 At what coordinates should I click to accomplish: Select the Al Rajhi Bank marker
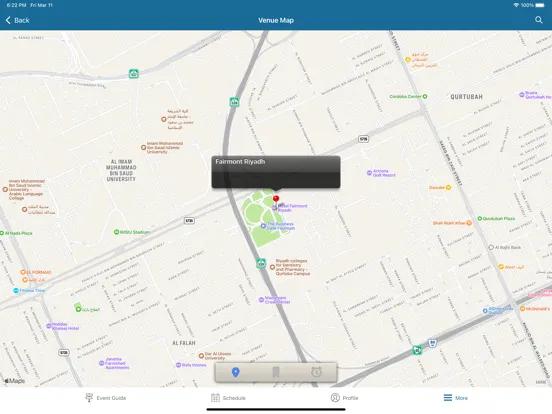pyautogui.click(x=491, y=247)
